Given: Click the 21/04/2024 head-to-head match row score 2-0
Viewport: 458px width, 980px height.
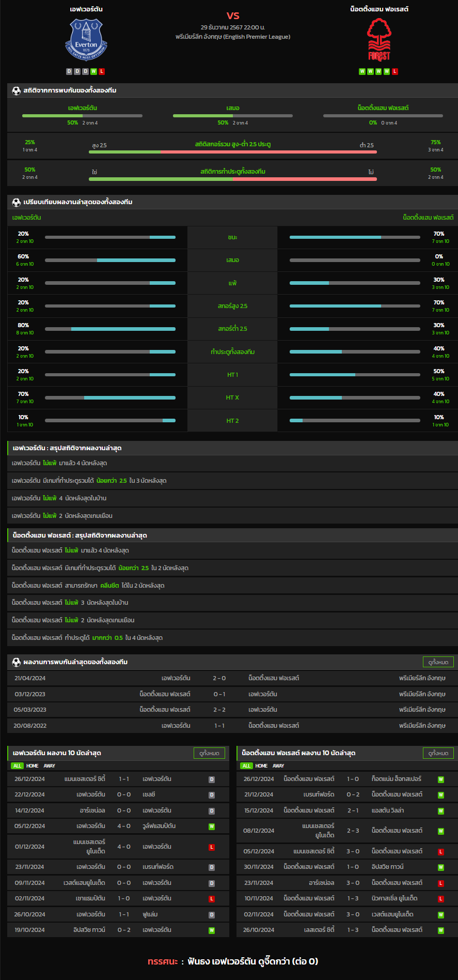Looking at the screenshot, I should click(219, 678).
